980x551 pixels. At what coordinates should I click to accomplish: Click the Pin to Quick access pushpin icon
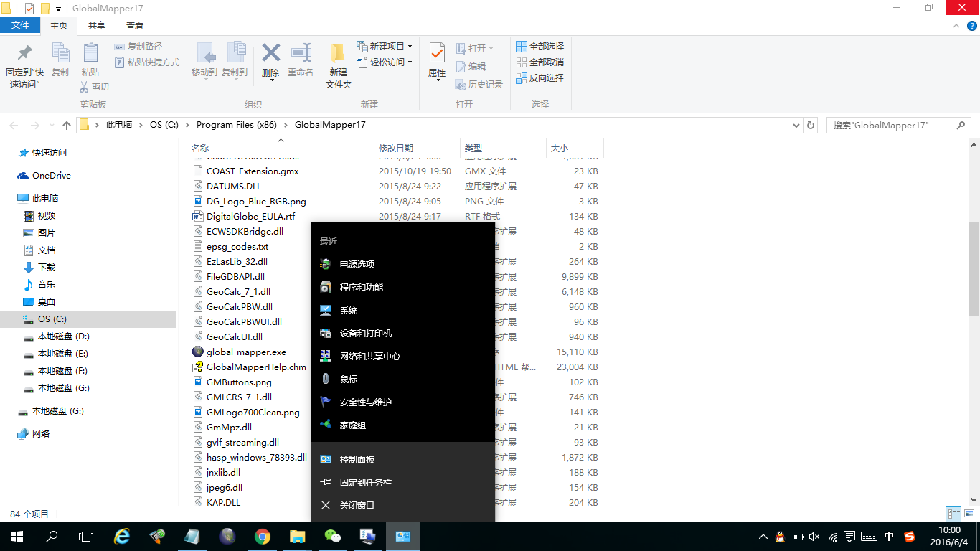click(x=25, y=52)
